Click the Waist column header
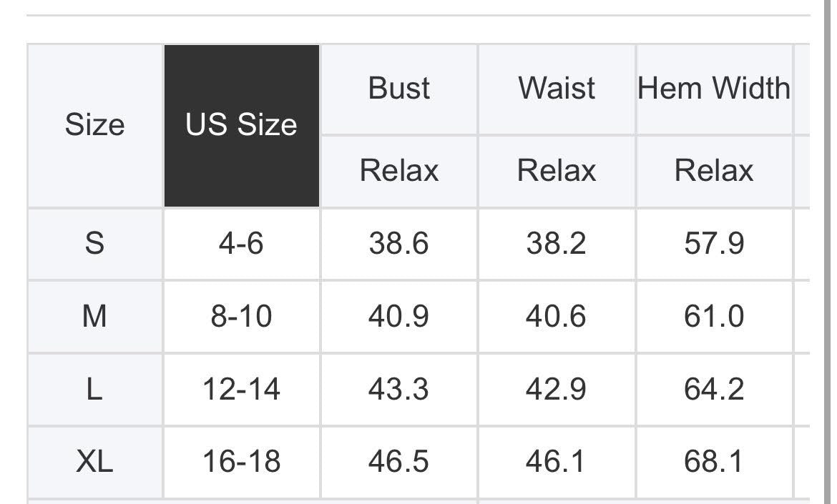 click(x=557, y=89)
